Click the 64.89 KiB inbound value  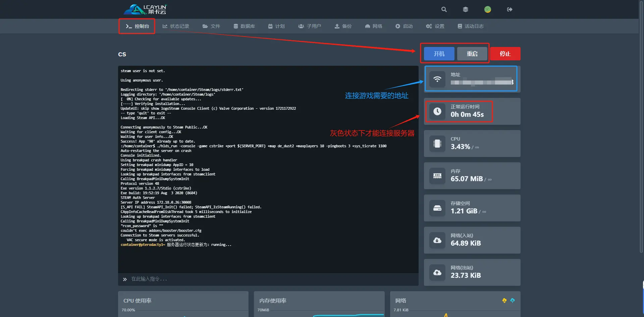(466, 243)
